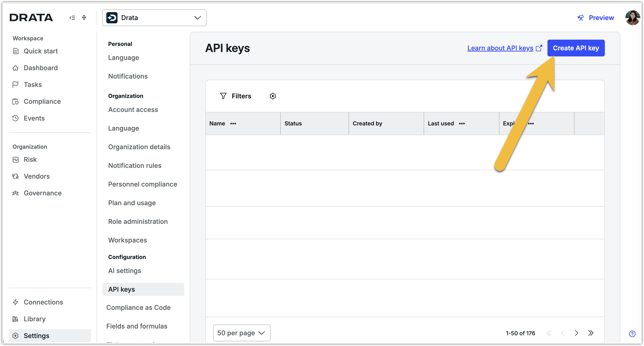The height and width of the screenshot is (346, 644).
Task: Click the expand/collapse sections icon beside the logo
Action: 84,17
